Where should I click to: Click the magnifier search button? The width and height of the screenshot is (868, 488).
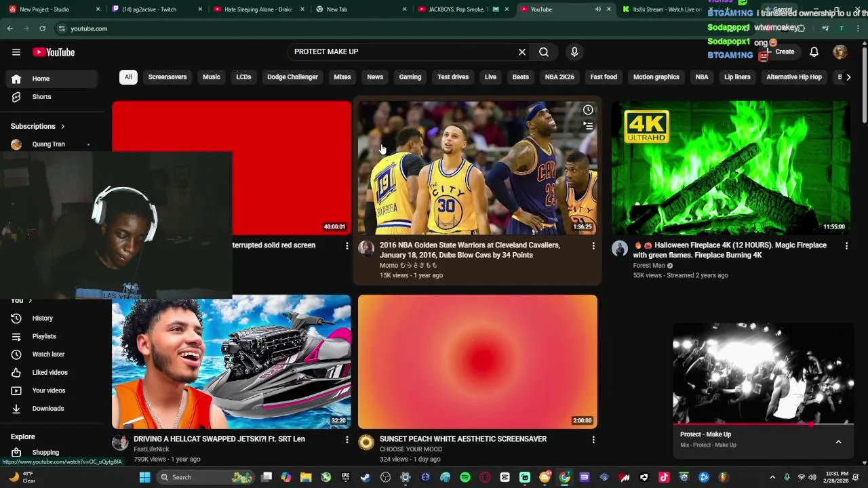(x=544, y=52)
